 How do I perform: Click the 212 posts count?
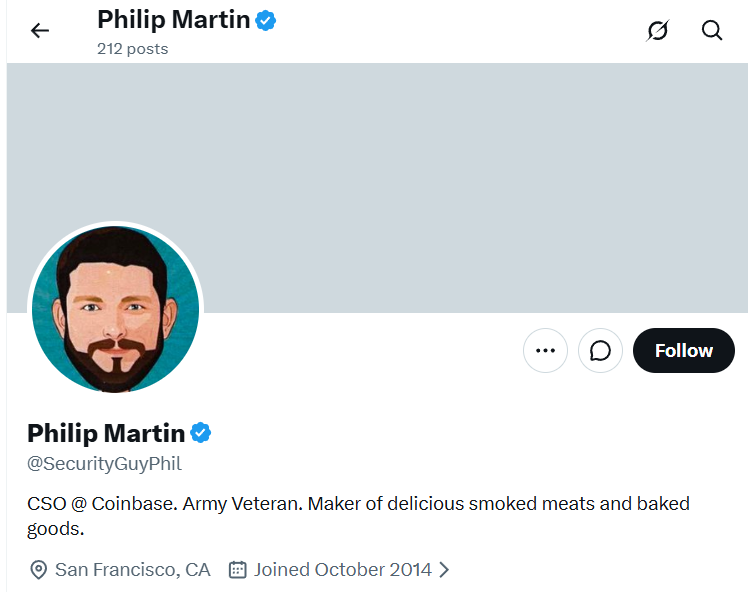click(x=132, y=48)
